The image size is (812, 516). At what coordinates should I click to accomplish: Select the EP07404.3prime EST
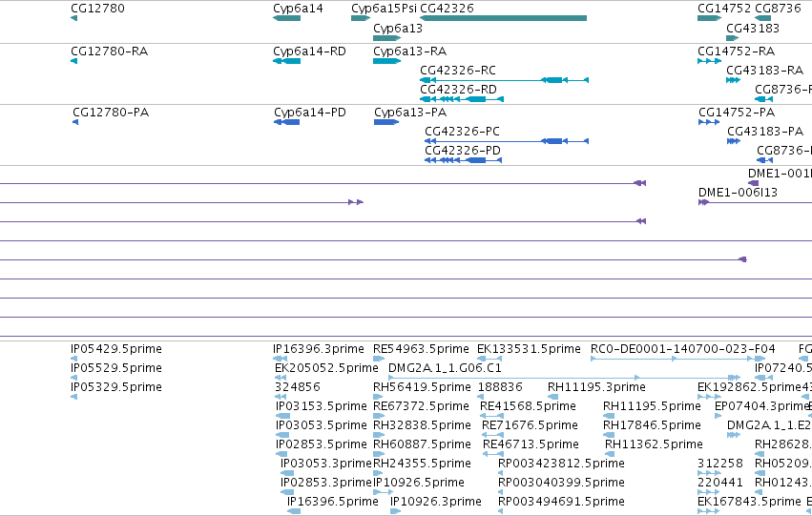pos(718,416)
